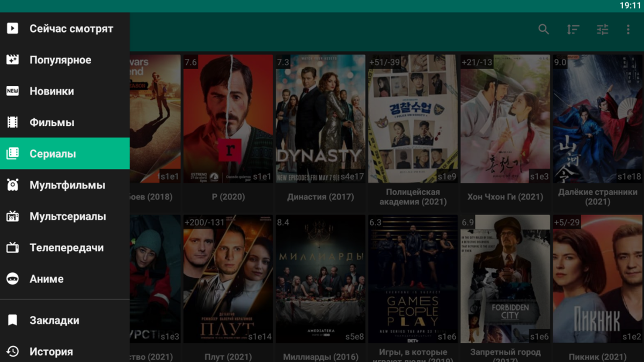Viewport: 644px width, 362px height.
Task: Click the title Плут (2021)
Action: pos(228,357)
